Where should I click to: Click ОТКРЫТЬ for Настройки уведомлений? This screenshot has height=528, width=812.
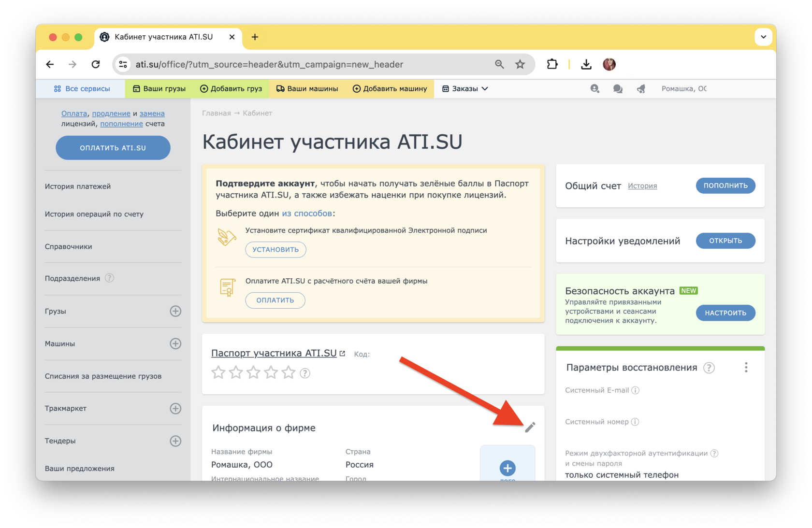tap(725, 241)
